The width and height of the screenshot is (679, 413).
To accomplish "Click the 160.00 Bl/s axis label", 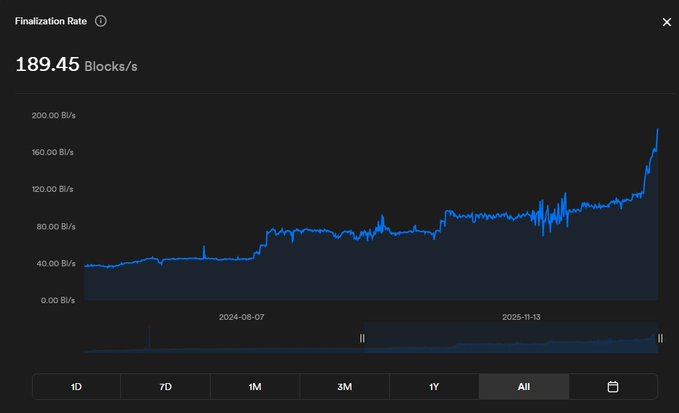I will (52, 152).
